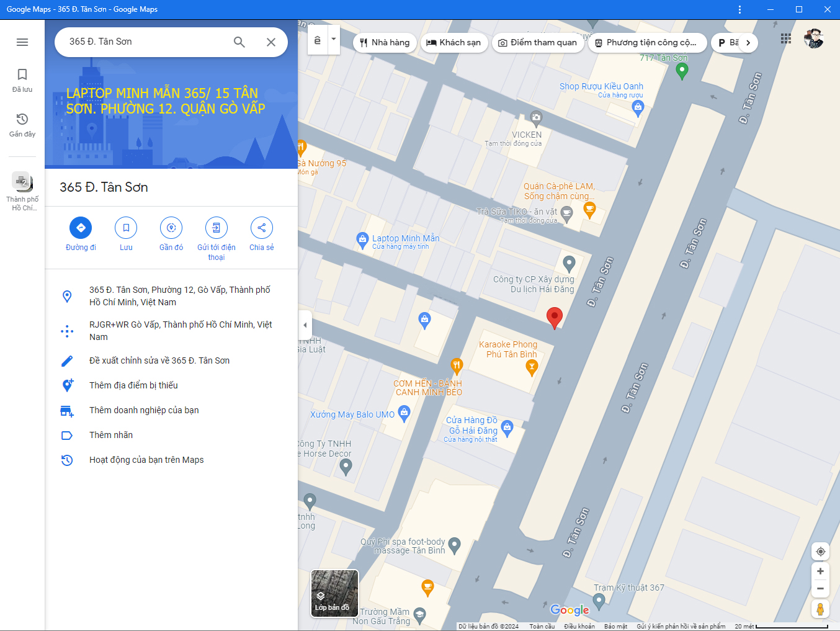
Task: Click Thêm địa điểm bị thiếu
Action: click(x=171, y=385)
